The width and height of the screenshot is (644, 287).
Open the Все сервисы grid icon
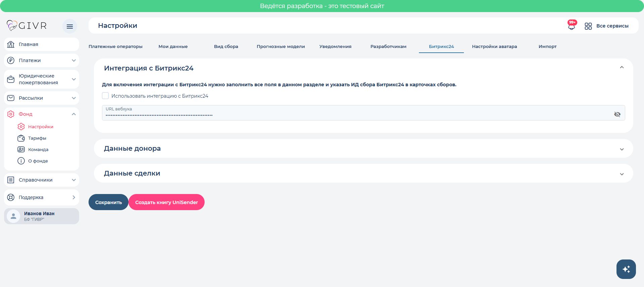point(588,26)
